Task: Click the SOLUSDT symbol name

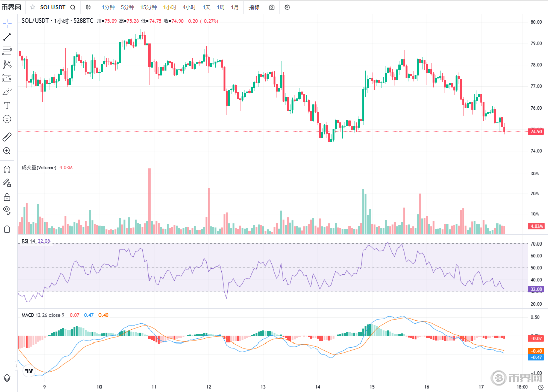Action: click(x=53, y=7)
